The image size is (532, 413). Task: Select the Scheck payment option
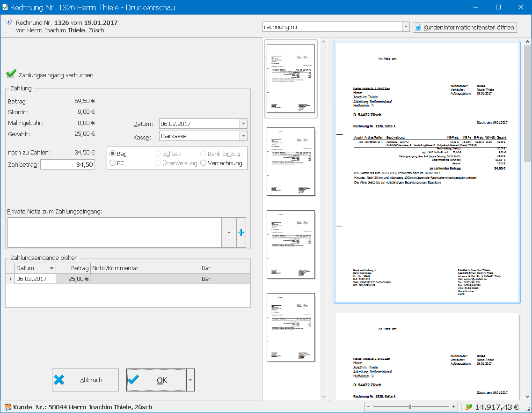click(x=168, y=154)
